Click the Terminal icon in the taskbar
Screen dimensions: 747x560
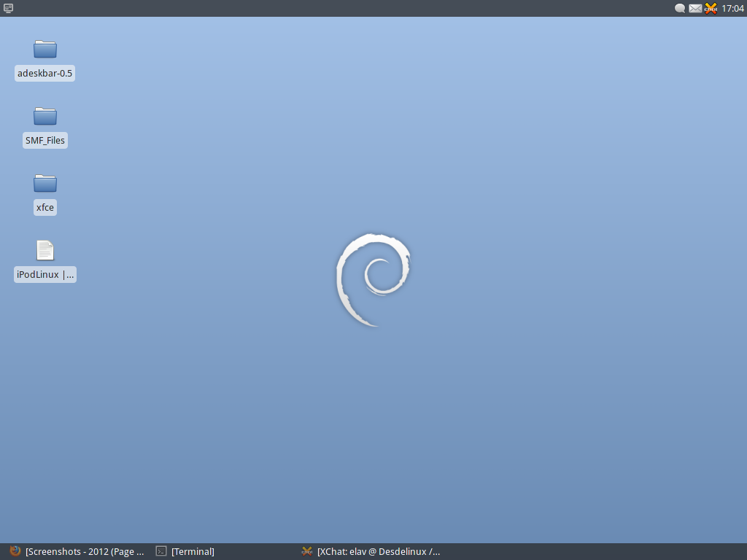click(x=161, y=551)
